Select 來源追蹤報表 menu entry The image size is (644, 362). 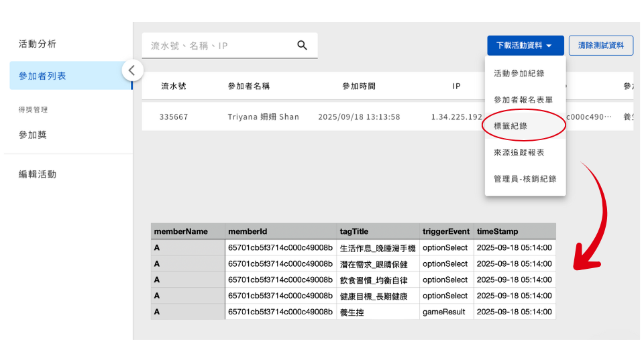519,152
